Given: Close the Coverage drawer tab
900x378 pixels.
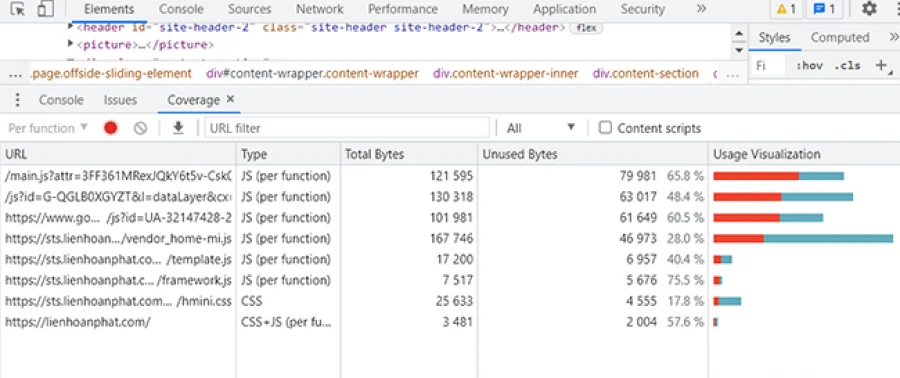Looking at the screenshot, I should [x=230, y=99].
